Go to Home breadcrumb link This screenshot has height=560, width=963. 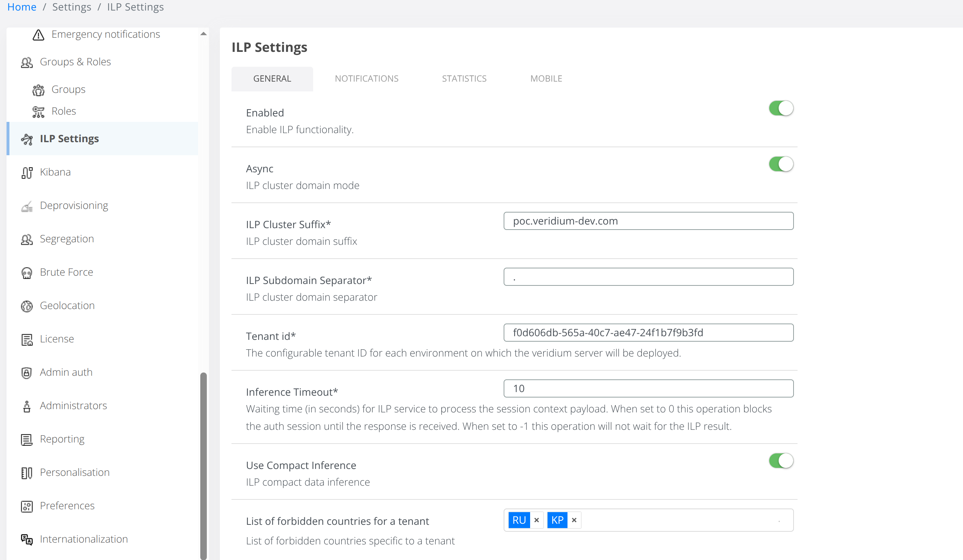[22, 7]
